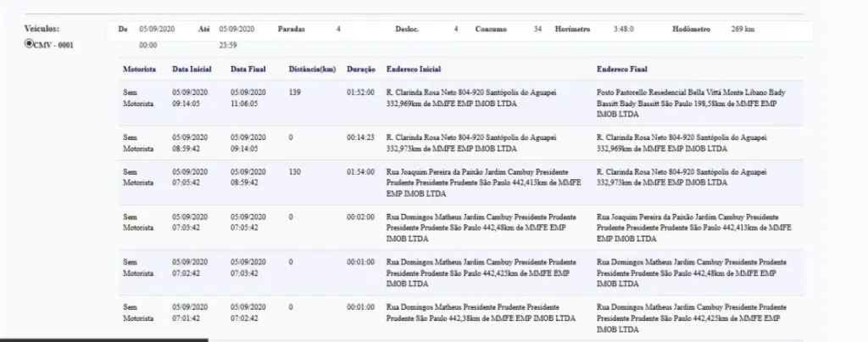Click the Veículos label

[42, 28]
